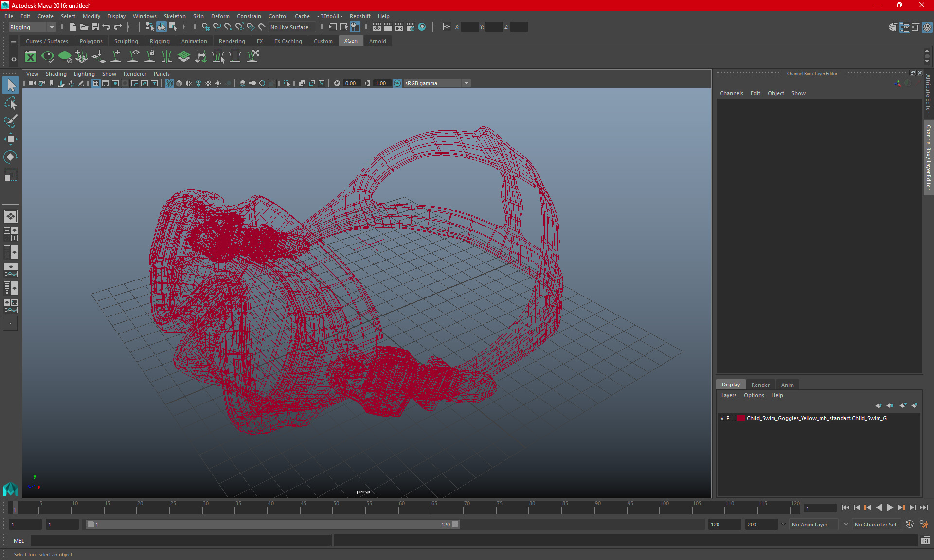
Task: Select the arrow Select Tool in toolbox
Action: 11,85
